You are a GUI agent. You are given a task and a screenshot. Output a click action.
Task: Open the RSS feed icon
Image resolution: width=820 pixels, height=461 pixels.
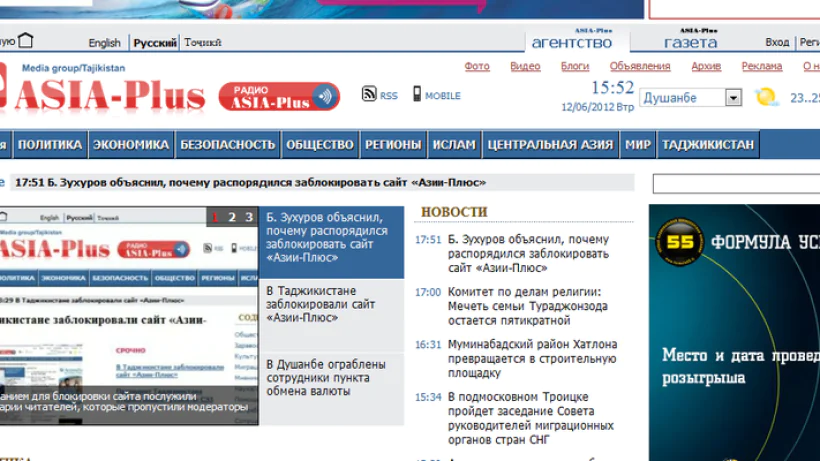(369, 94)
